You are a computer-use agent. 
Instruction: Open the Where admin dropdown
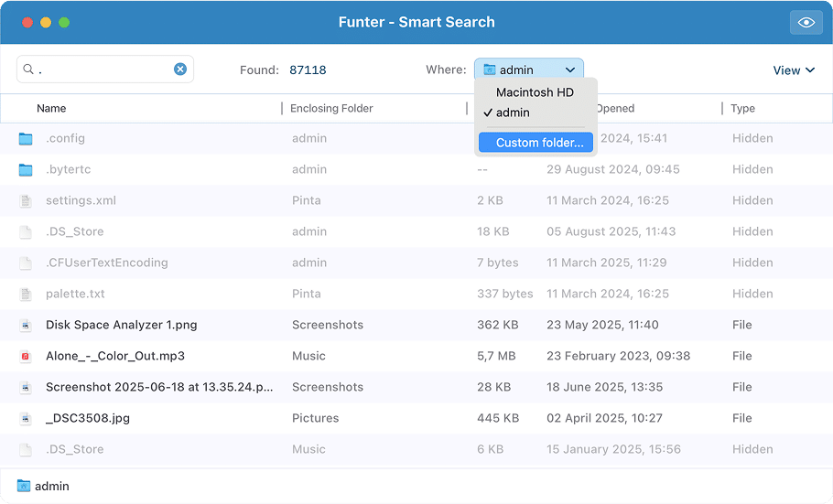[x=529, y=70]
